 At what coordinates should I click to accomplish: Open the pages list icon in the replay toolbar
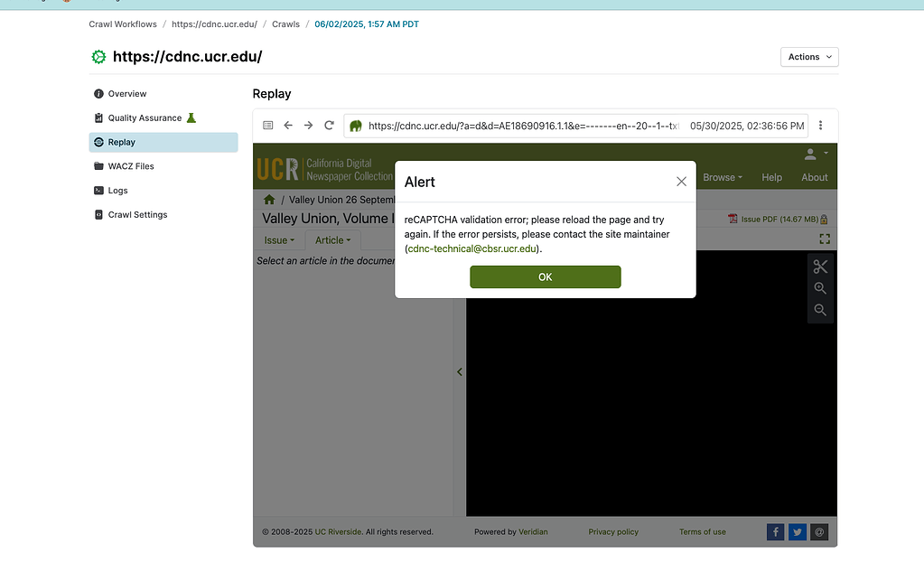tap(266, 126)
